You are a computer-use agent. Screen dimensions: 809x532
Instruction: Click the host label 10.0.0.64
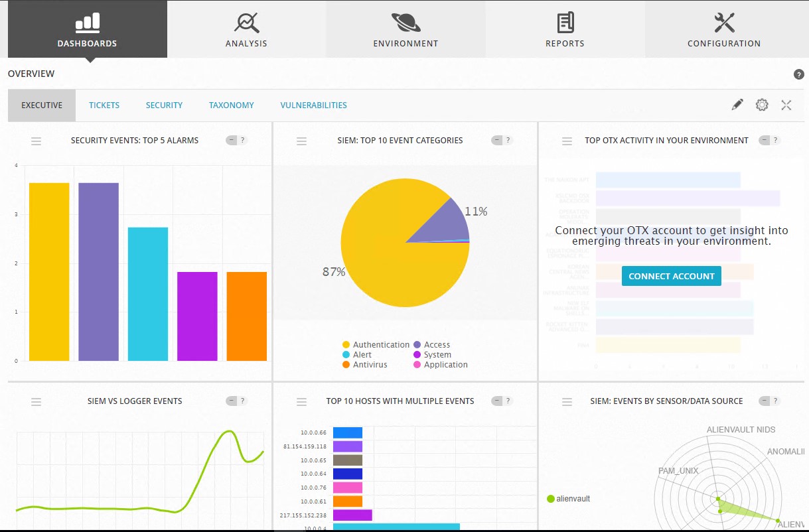point(313,474)
